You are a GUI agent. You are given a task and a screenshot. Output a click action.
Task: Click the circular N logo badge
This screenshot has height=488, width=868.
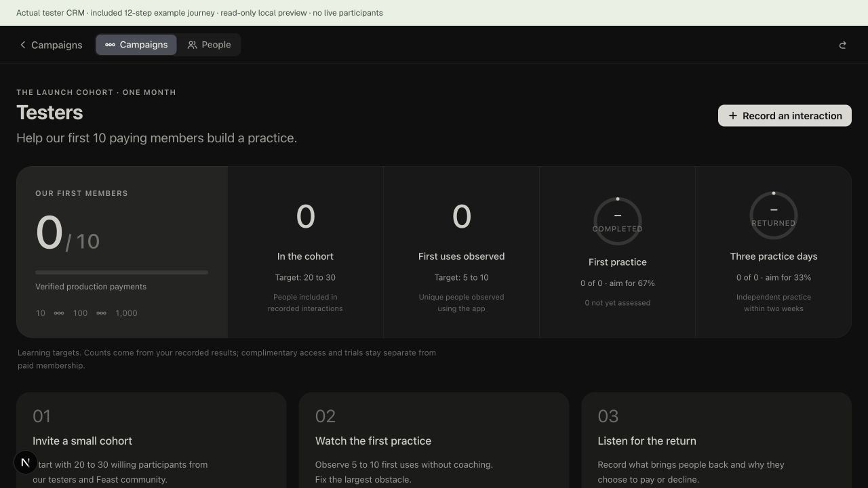click(x=26, y=462)
